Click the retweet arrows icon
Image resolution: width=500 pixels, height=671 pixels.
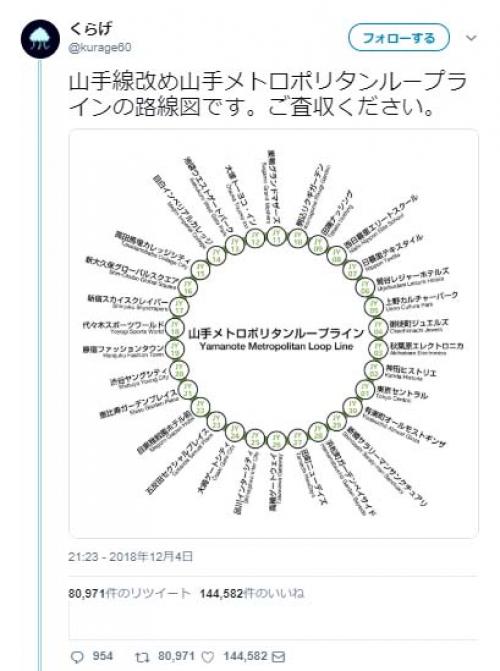(142, 657)
